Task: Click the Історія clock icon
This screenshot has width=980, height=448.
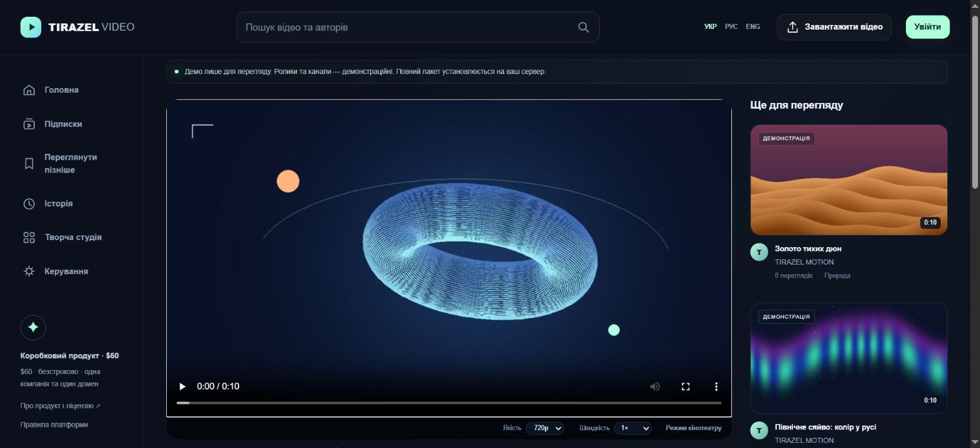Action: 29,204
